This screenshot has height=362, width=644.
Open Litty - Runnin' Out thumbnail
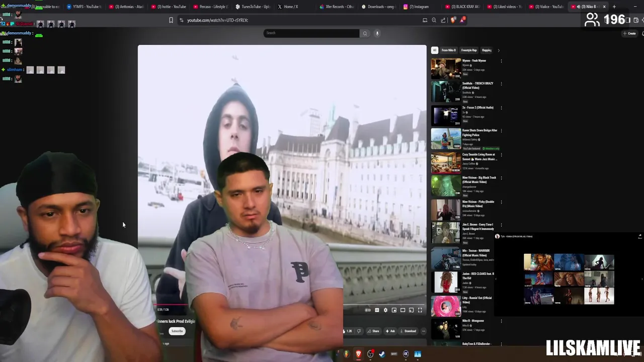[446, 306]
